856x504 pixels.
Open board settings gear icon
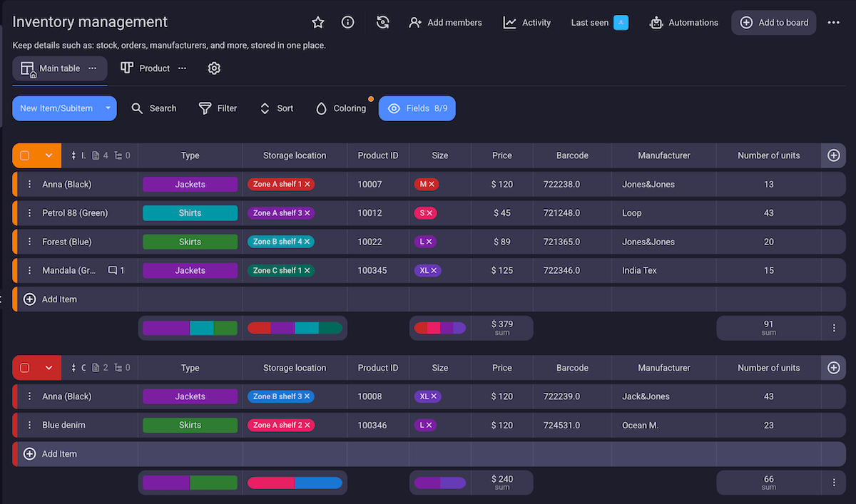tap(213, 68)
